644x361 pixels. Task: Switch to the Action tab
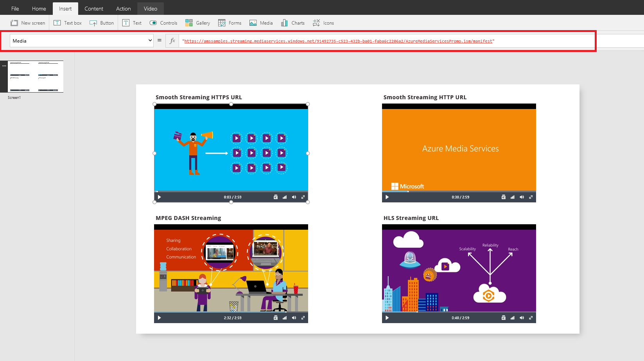click(x=124, y=9)
